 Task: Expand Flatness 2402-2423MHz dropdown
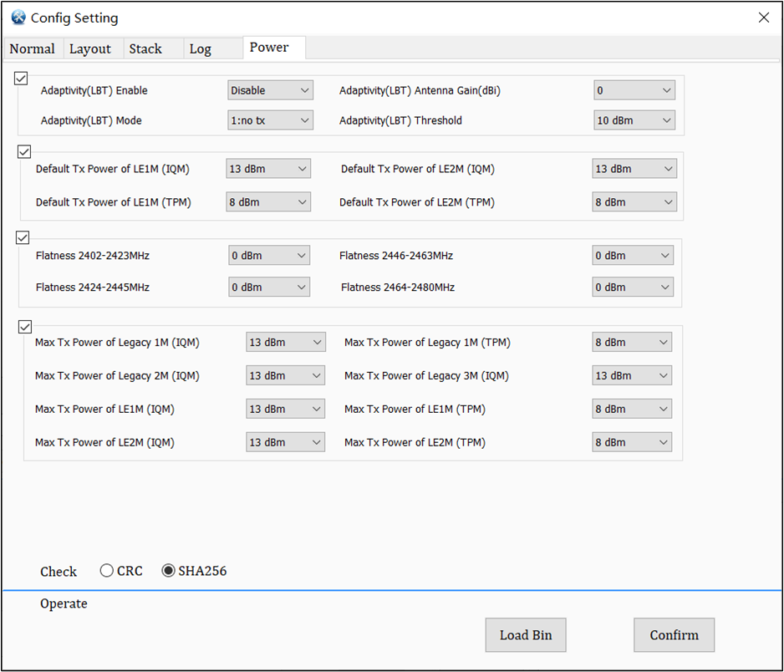[x=269, y=256]
